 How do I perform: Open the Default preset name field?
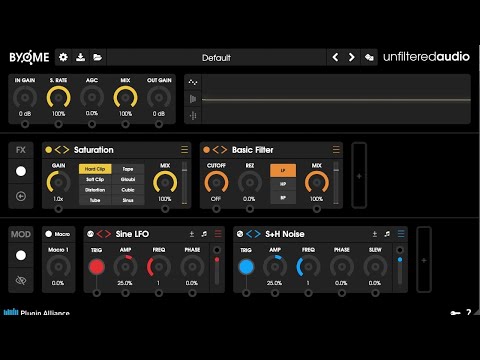click(216, 57)
